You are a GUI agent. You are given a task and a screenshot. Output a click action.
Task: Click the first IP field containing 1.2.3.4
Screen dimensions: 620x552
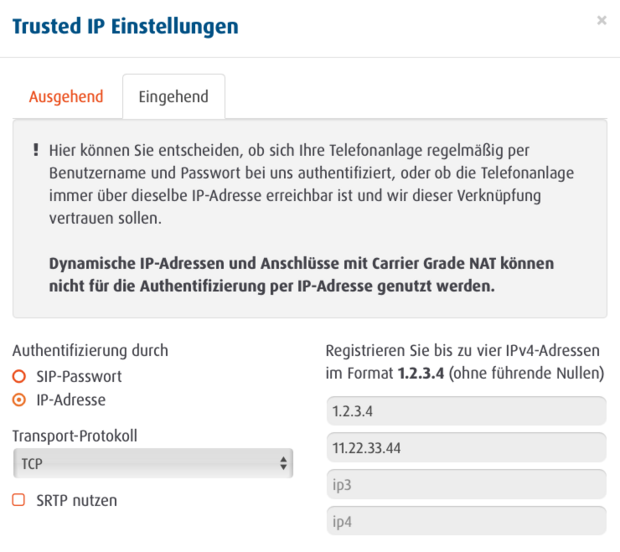click(x=466, y=411)
